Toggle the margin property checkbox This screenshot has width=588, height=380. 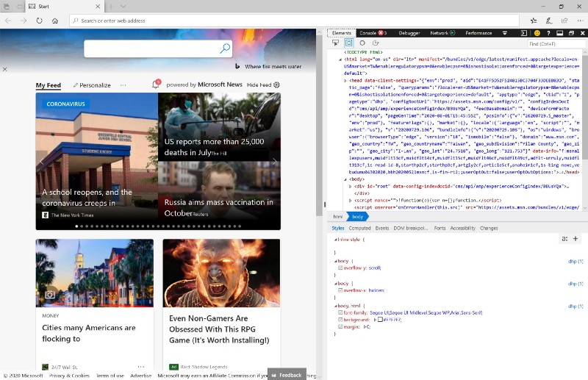[340, 326]
